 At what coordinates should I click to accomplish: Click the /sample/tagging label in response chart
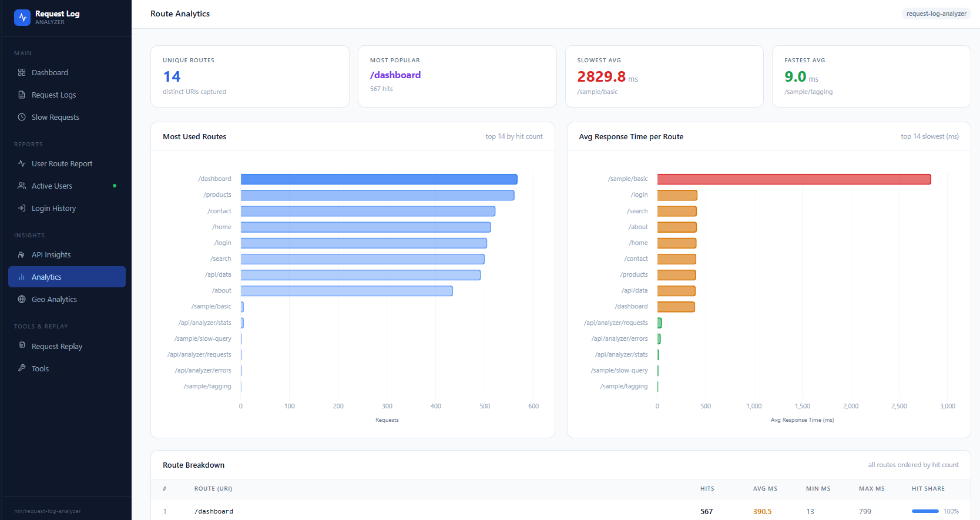(624, 386)
